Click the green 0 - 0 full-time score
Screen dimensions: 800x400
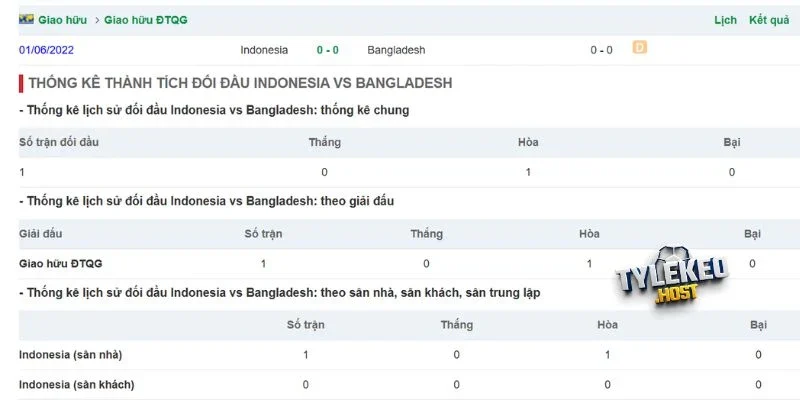(328, 50)
